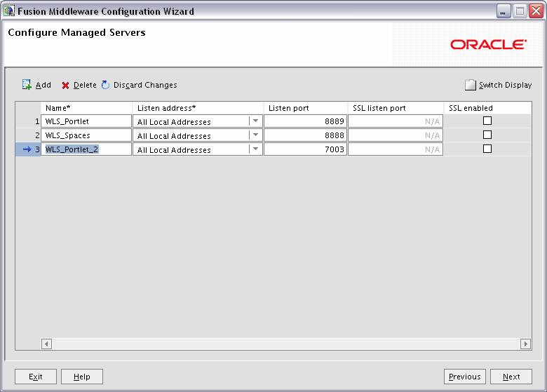The width and height of the screenshot is (547, 392).
Task: Click scroll right arrow of horizontal scrollbar
Action: click(526, 344)
